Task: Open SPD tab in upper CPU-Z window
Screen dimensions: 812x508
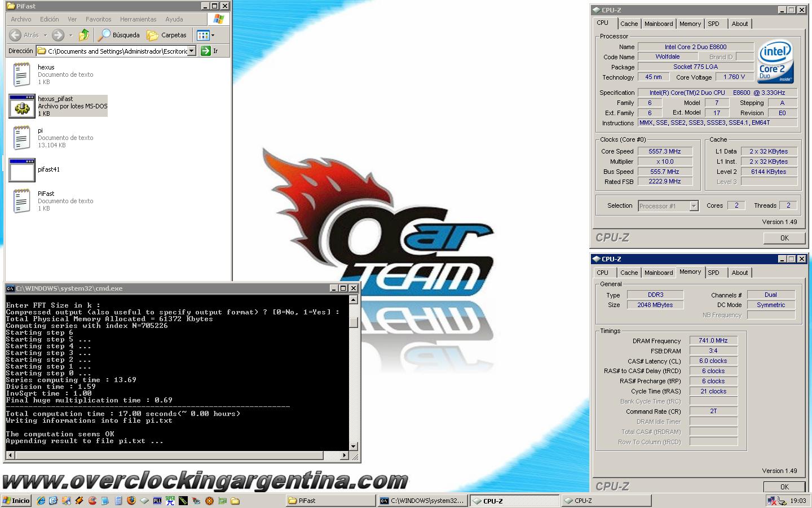Action: [x=714, y=24]
